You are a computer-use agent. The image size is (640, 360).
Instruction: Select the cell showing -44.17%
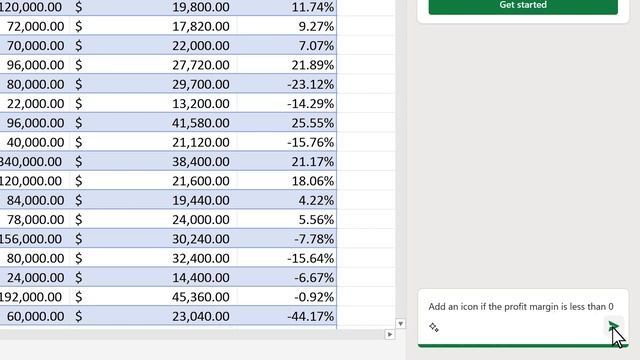click(287, 316)
